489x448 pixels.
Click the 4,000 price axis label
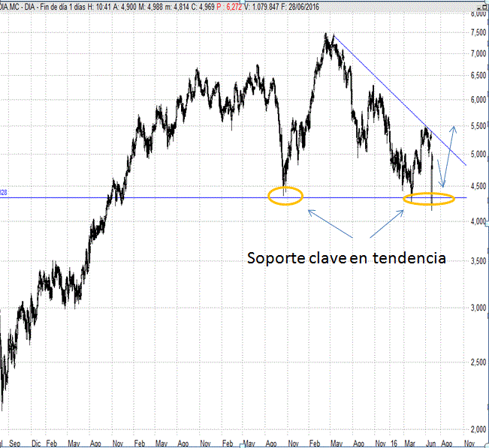[x=478, y=222]
